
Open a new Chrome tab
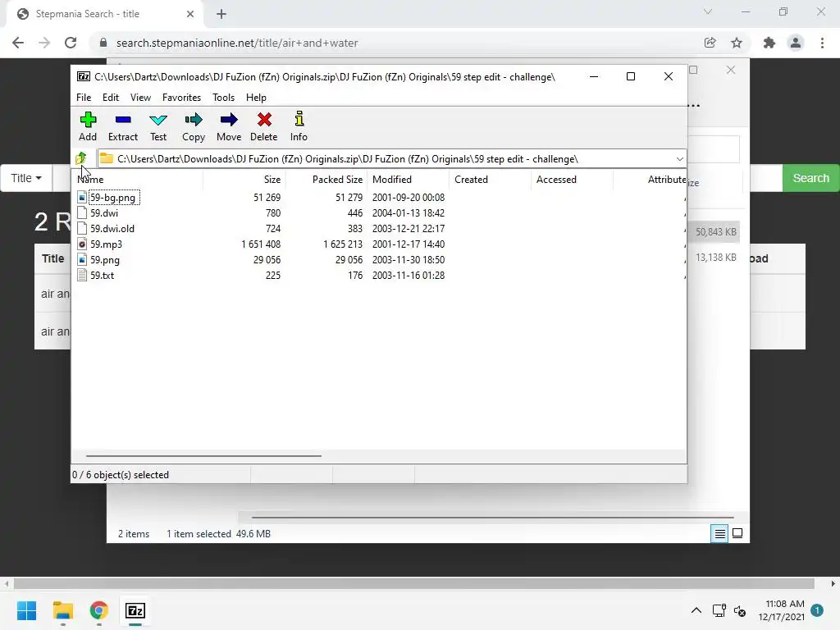click(221, 14)
